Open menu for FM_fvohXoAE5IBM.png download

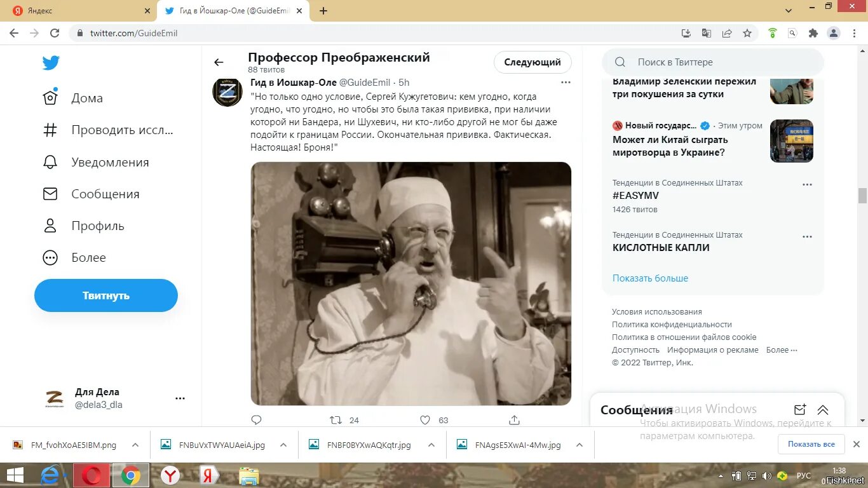[x=135, y=445]
